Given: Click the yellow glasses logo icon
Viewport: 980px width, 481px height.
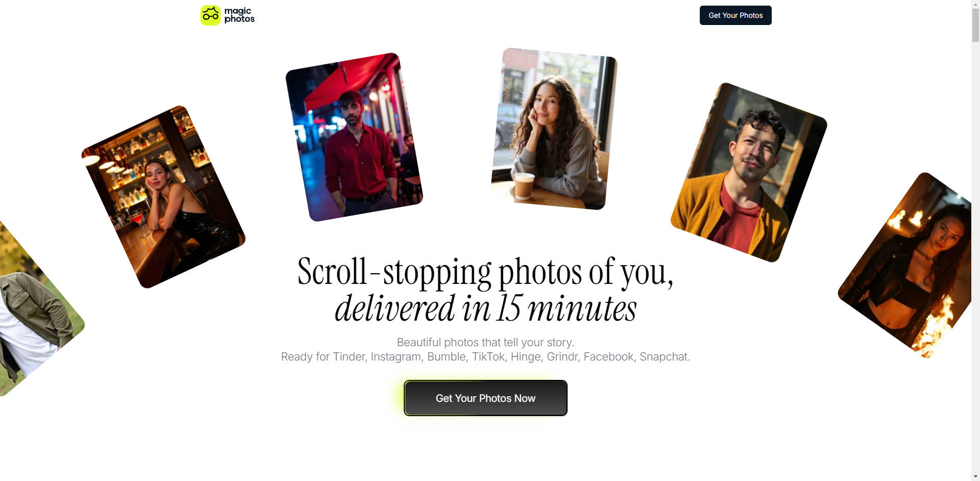Looking at the screenshot, I should pos(210,15).
